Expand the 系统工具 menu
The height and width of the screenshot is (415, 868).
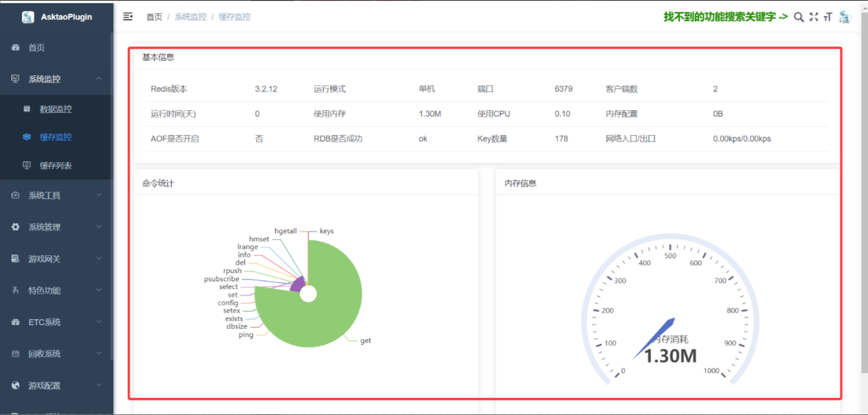56,195
